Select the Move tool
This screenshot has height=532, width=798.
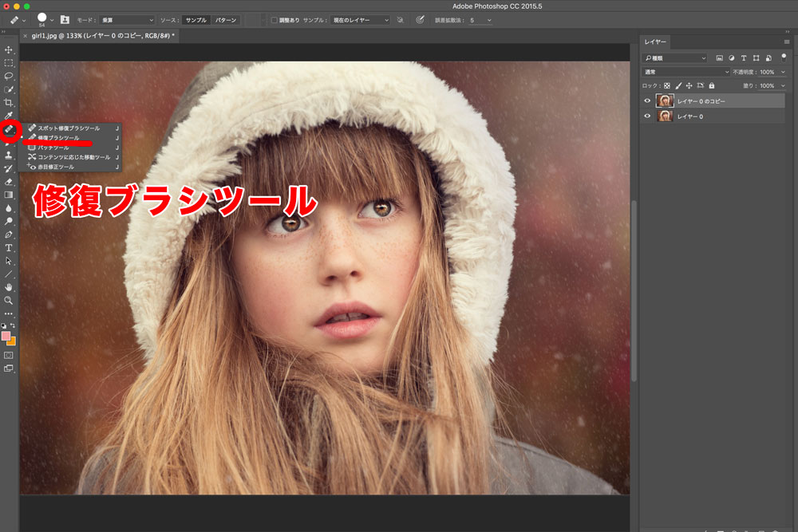[9, 49]
